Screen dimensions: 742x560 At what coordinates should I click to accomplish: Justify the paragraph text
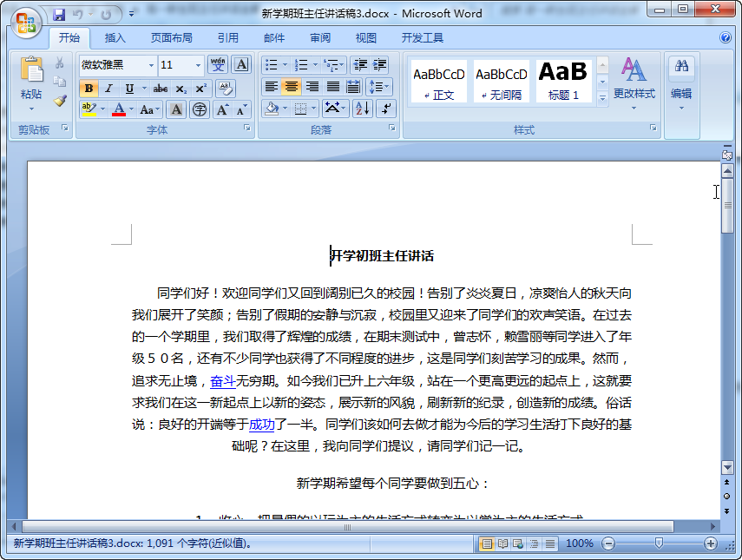click(x=333, y=87)
